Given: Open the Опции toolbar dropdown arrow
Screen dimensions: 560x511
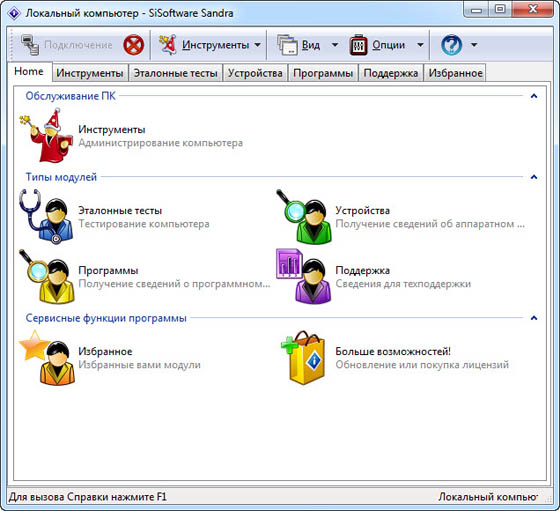Looking at the screenshot, I should (420, 45).
